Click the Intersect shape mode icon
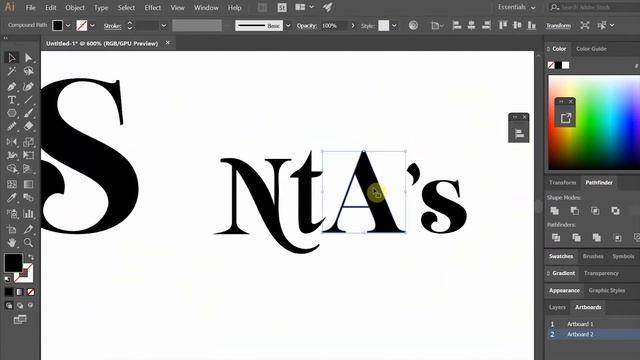Screen dimensions: 640x360 click(x=595, y=211)
